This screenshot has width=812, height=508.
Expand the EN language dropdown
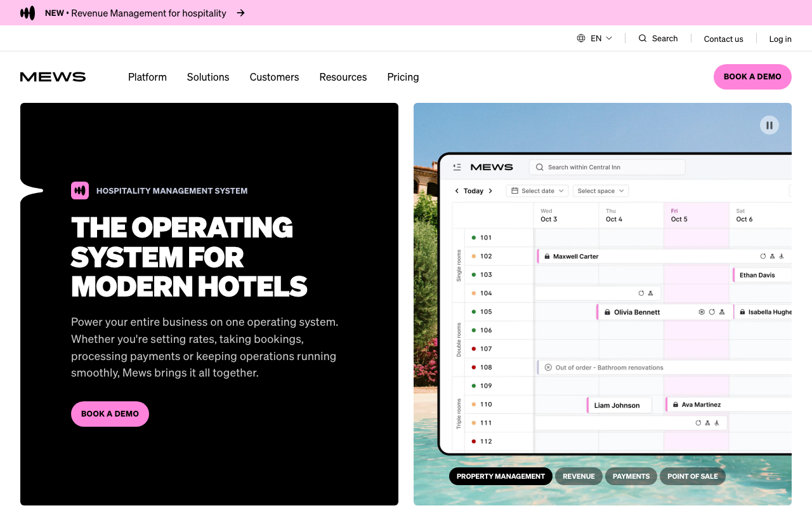tap(601, 38)
